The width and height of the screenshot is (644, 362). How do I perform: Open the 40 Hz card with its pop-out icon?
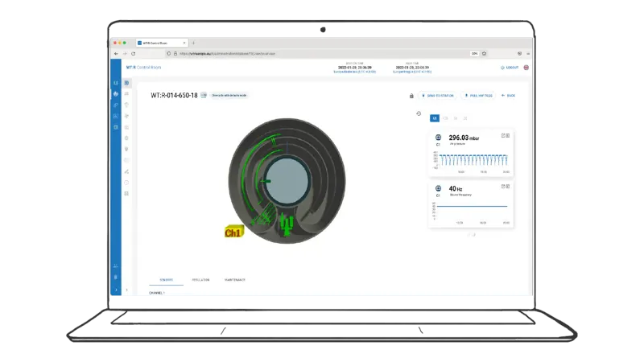coord(503,187)
